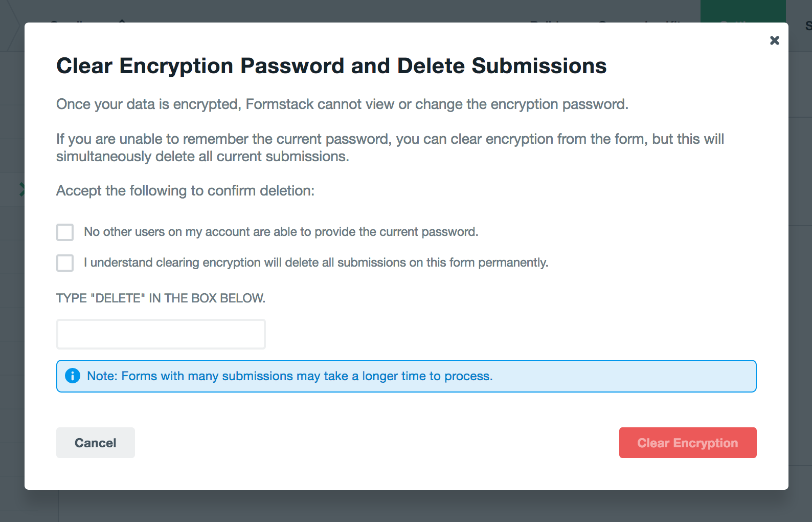Select the dimmed green tab behind the dialog

742,11
